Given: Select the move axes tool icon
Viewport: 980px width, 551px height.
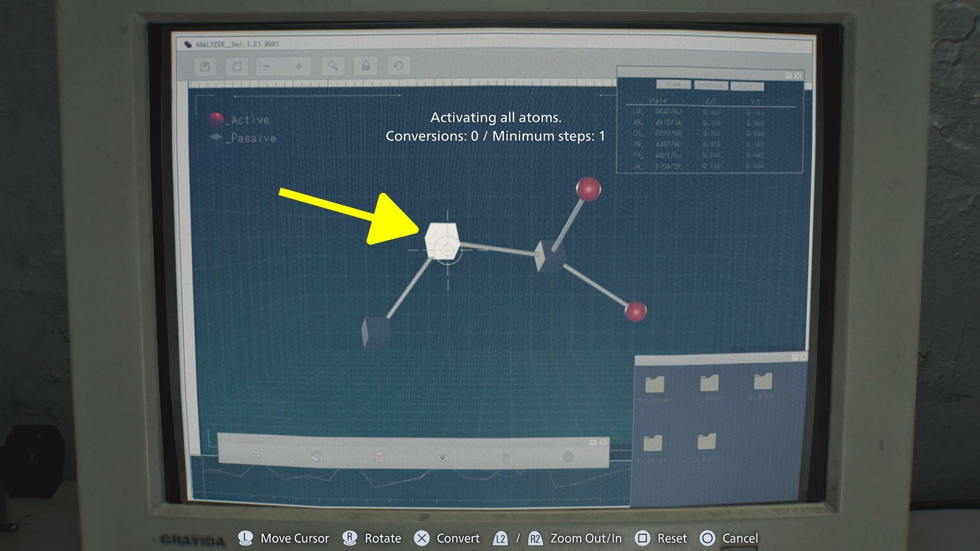Looking at the screenshot, I should pyautogui.click(x=256, y=455).
